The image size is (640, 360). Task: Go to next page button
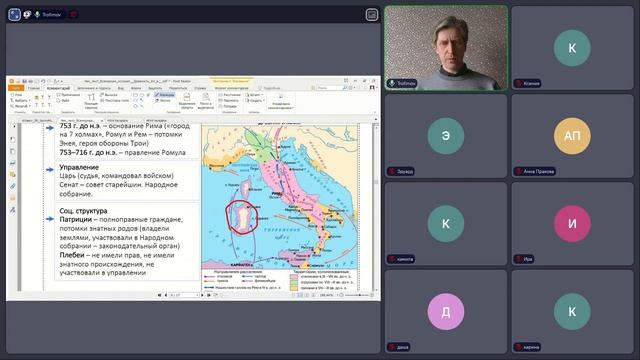[x=202, y=295]
